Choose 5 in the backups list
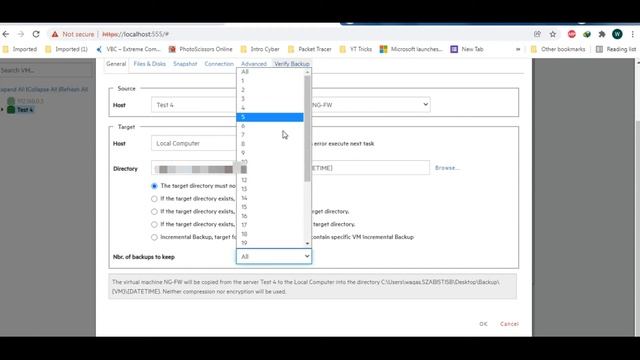Image resolution: width=640 pixels, height=360 pixels. click(x=270, y=117)
